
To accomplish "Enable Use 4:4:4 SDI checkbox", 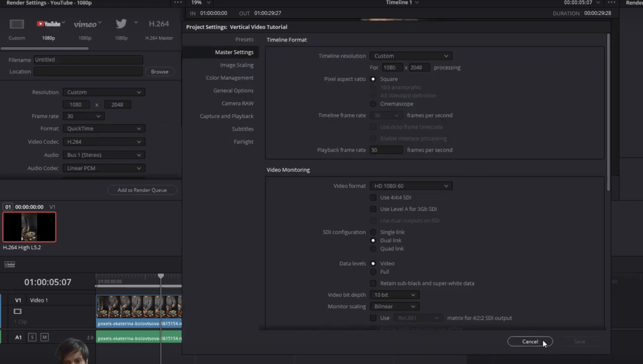I will [374, 198].
